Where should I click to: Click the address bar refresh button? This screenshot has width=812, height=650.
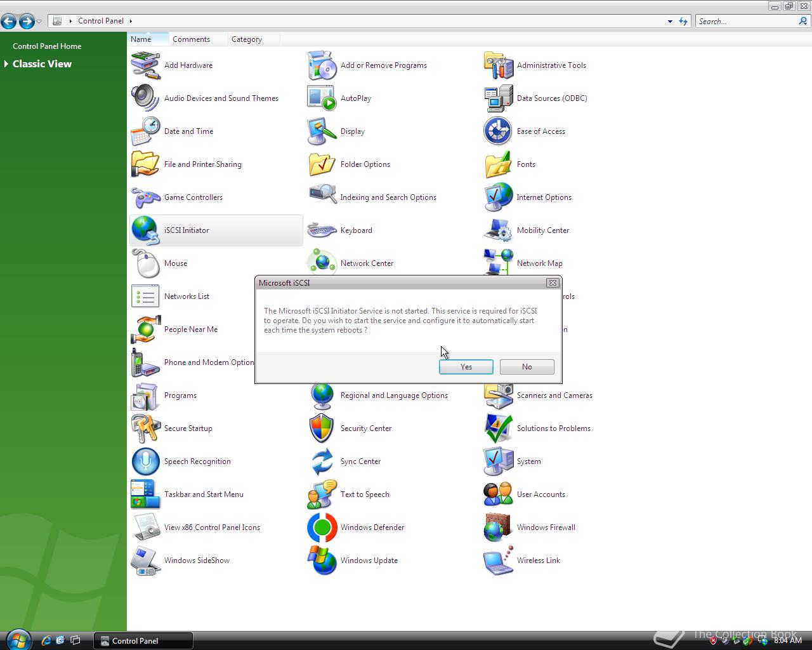coord(683,22)
